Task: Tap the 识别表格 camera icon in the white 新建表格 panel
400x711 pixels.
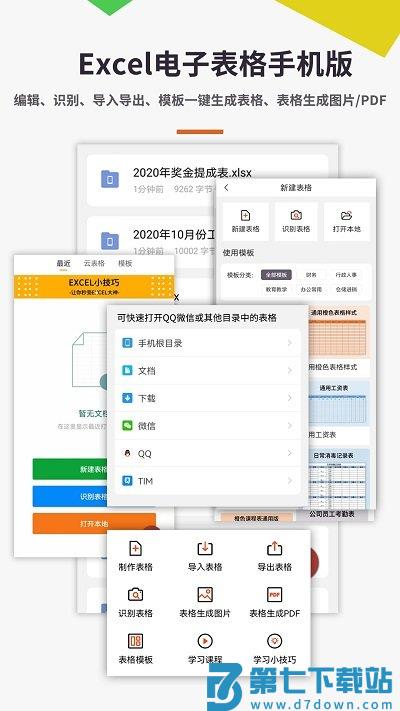Action: [x=296, y=215]
